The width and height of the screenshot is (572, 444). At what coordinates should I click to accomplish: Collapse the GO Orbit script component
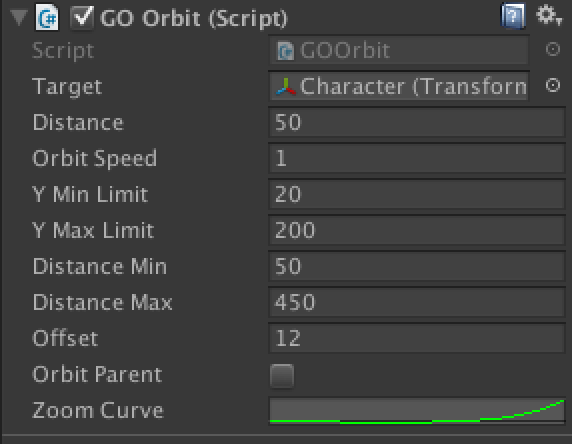pos(19,17)
